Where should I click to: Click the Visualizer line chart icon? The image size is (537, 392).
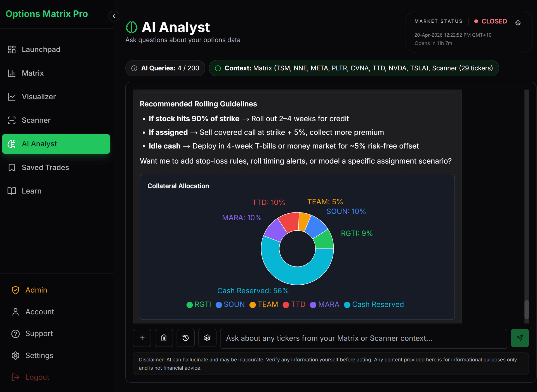point(12,97)
